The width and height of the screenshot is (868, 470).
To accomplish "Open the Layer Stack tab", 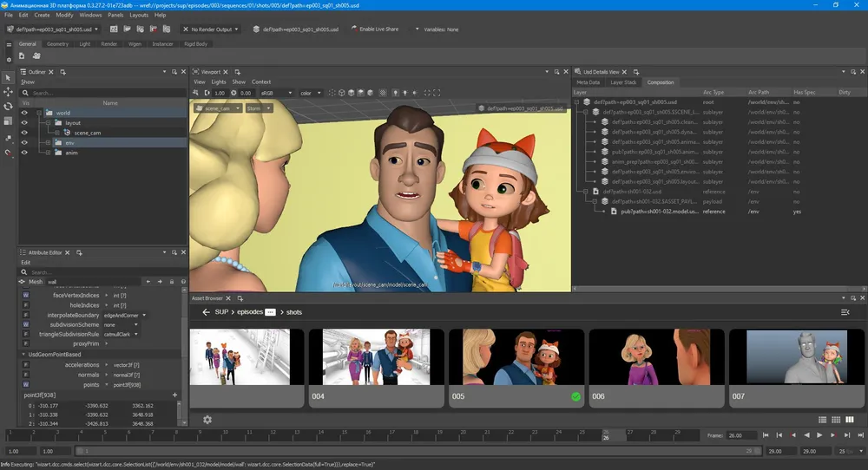I will tap(622, 82).
